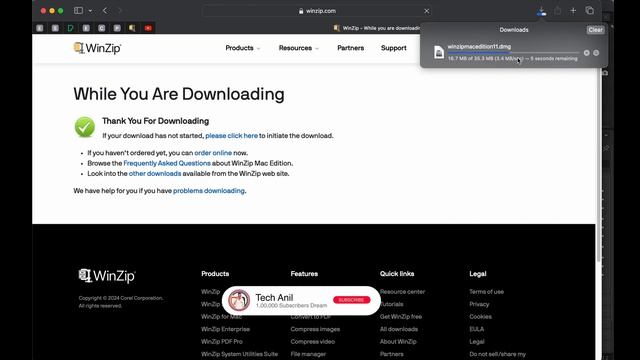Open Support in top navigation
Image resolution: width=640 pixels, height=360 pixels.
(393, 48)
